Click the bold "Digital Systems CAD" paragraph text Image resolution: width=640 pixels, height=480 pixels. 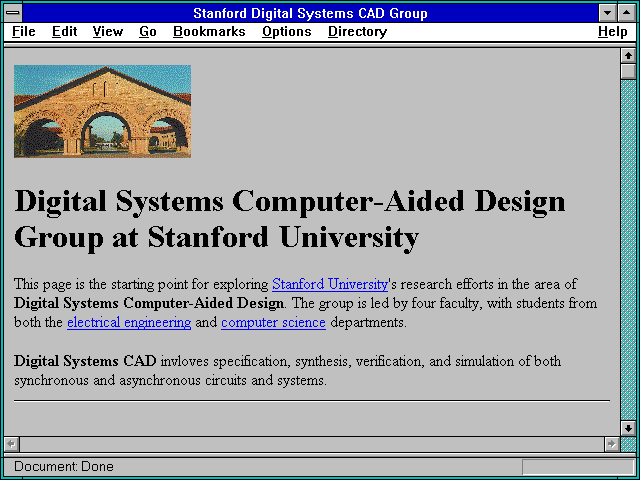click(x=85, y=361)
